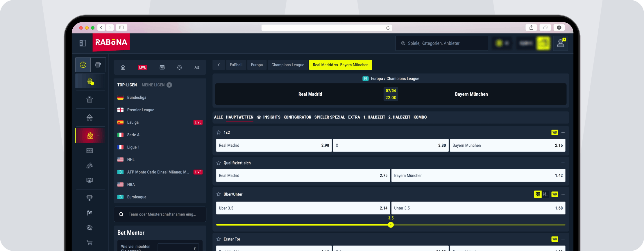The height and width of the screenshot is (251, 644).
Task: Focus the team or championship search field
Action: 160,214
